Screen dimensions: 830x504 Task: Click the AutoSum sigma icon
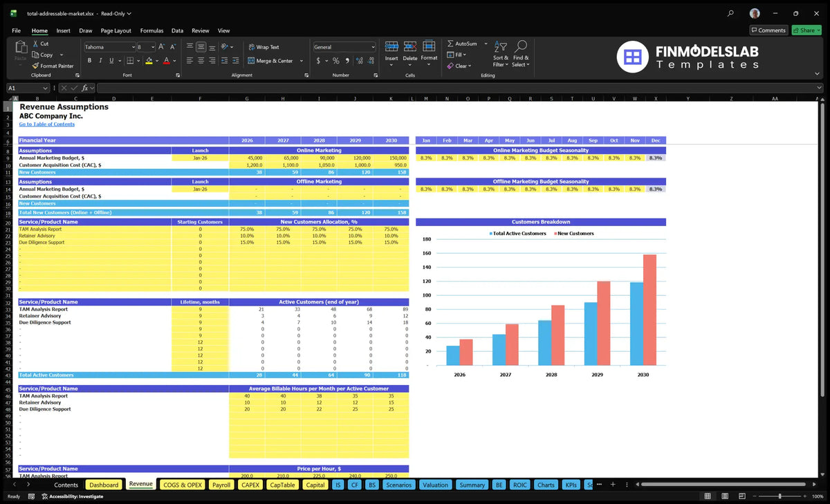coord(450,44)
